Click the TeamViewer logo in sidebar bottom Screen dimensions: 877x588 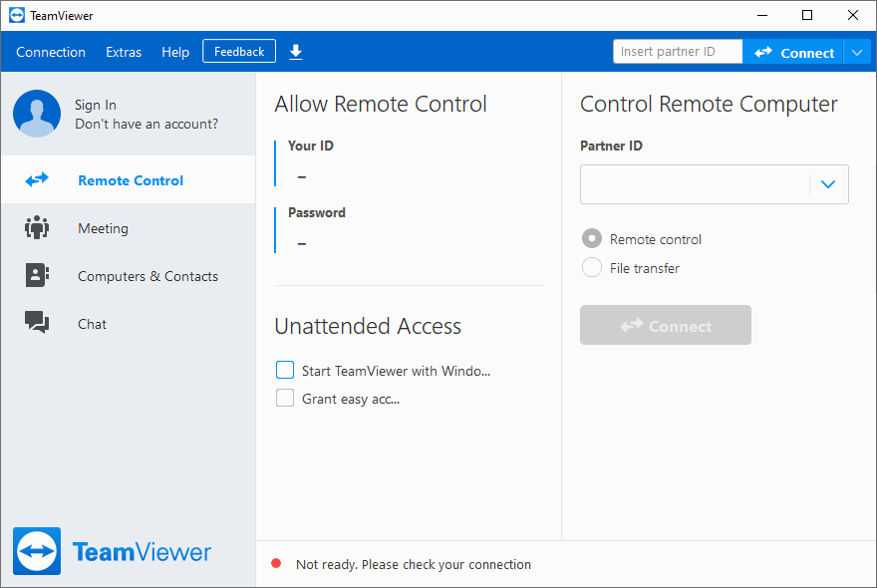(112, 551)
